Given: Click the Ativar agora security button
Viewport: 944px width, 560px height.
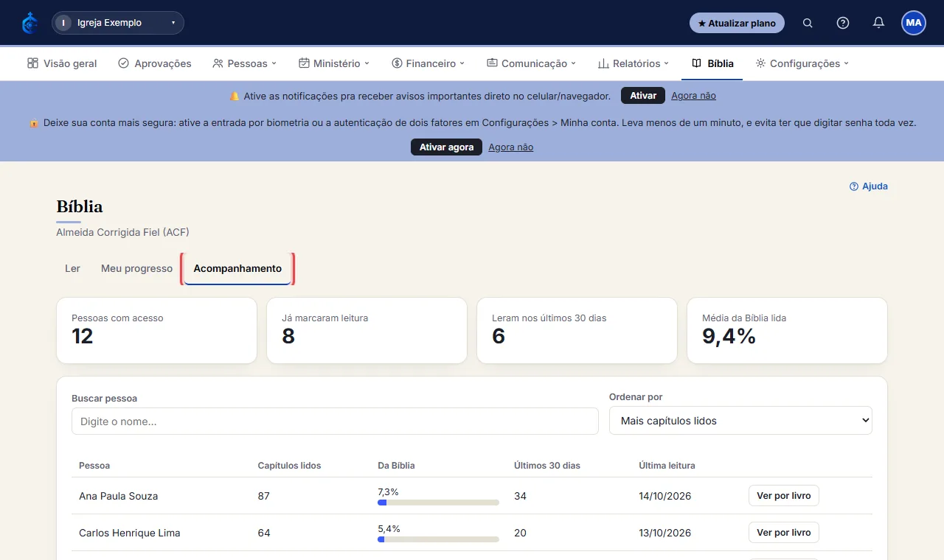Looking at the screenshot, I should coord(446,147).
